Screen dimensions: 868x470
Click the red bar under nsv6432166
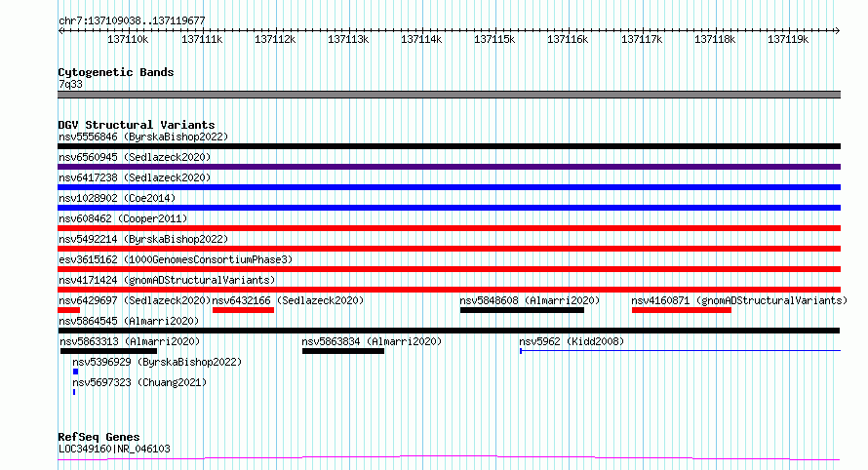click(x=243, y=310)
